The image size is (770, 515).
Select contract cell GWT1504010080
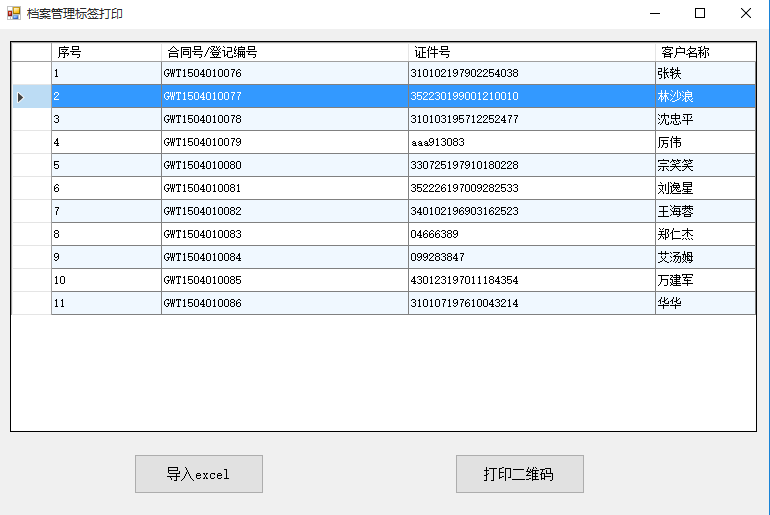pos(285,165)
